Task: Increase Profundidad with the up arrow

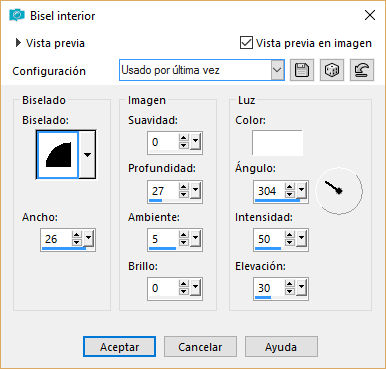Action: [x=183, y=187]
